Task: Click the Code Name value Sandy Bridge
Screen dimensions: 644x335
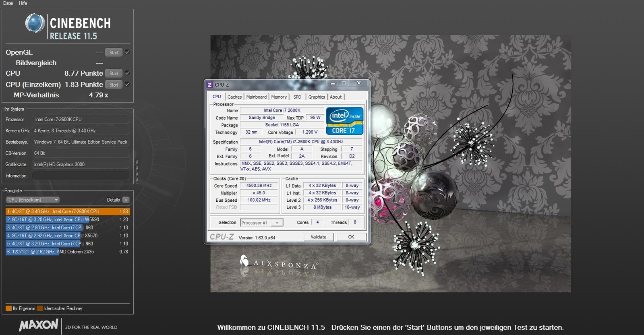Action: 262,118
